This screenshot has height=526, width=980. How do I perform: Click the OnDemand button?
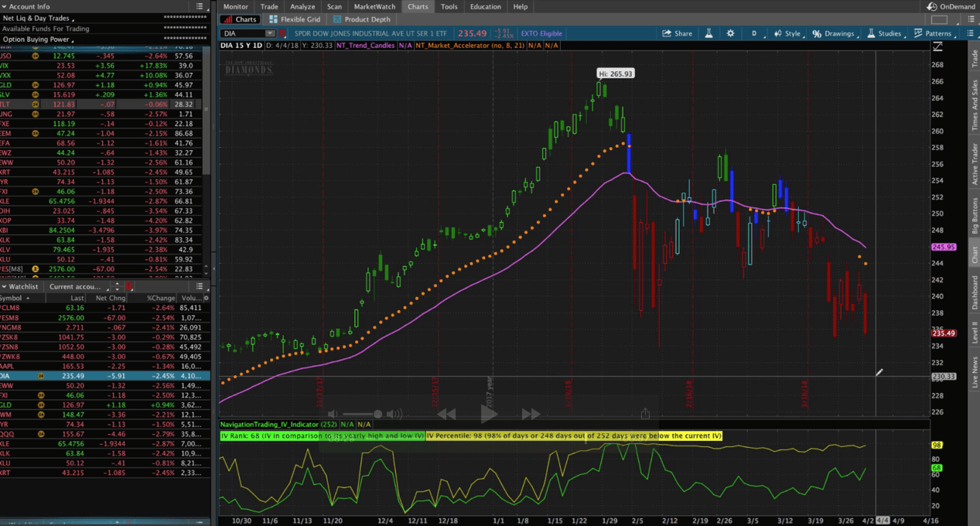[951, 6]
